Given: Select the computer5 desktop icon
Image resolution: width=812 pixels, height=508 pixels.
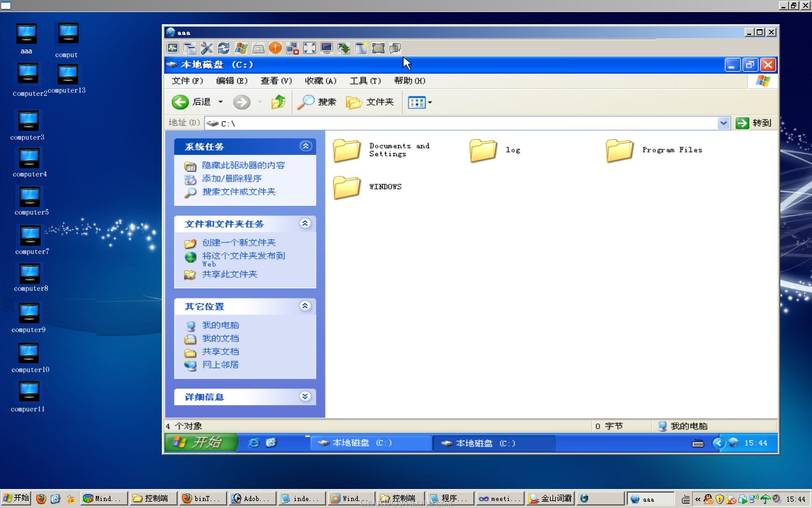Looking at the screenshot, I should tap(30, 202).
